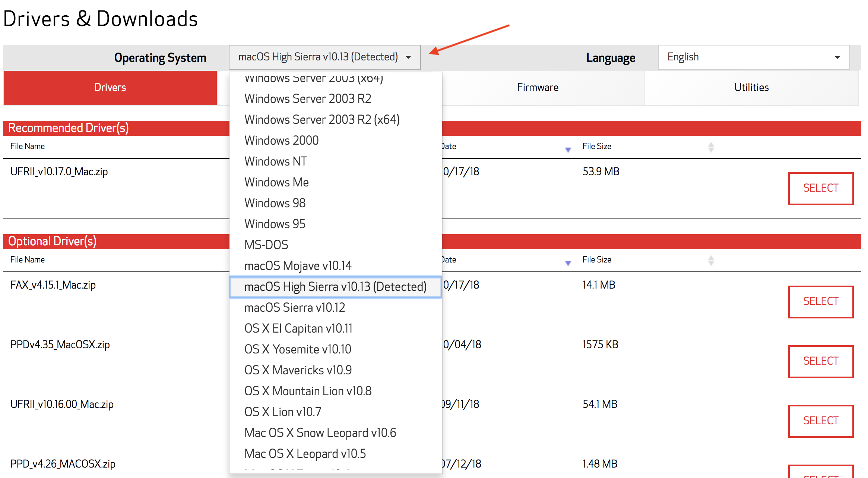Click the UFRII_v10.17.0_Mac.zip file name

[59, 172]
